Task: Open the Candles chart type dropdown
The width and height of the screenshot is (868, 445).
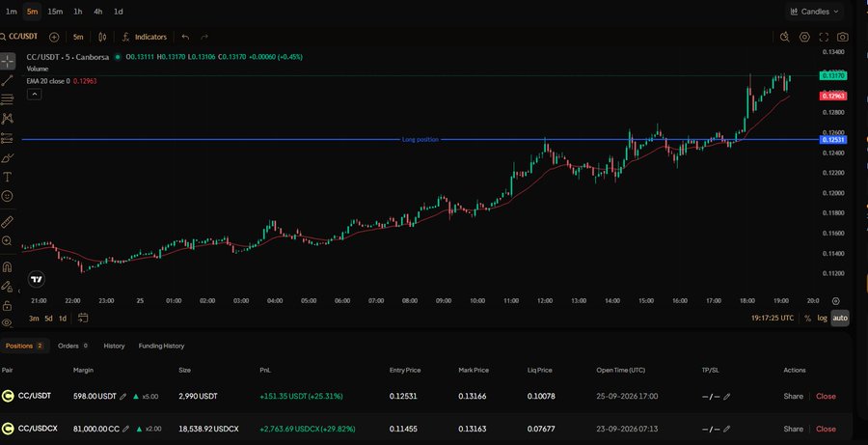Action: pos(814,12)
